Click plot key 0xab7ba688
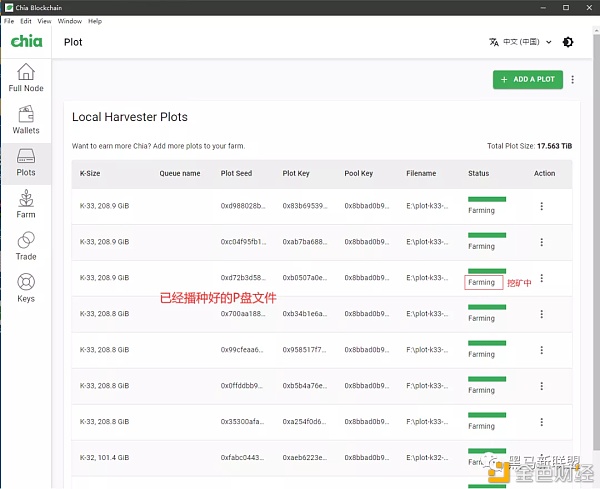 tap(305, 242)
